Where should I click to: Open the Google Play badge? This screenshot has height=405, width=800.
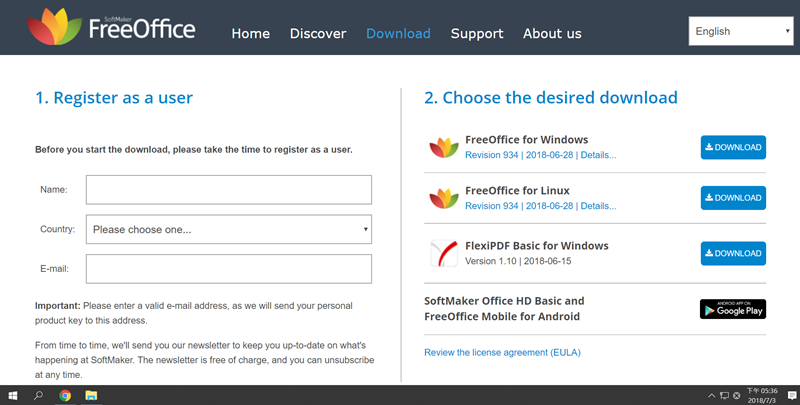click(x=733, y=309)
